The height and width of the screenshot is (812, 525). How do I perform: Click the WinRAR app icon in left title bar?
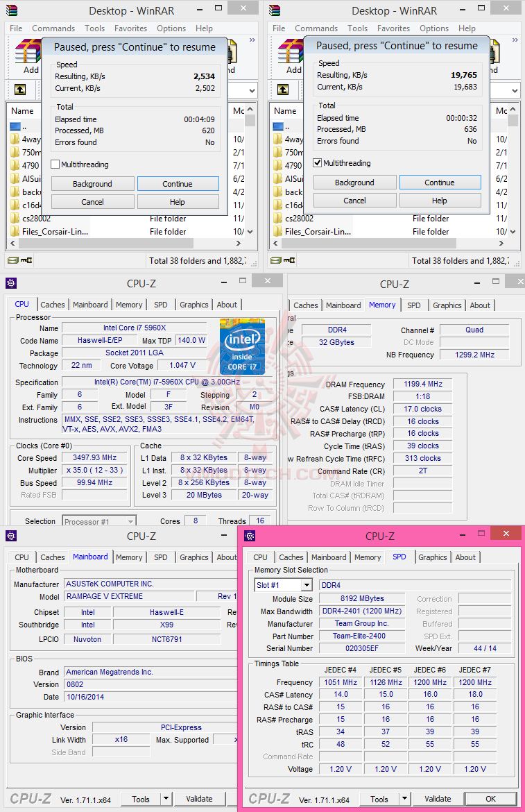click(x=12, y=10)
